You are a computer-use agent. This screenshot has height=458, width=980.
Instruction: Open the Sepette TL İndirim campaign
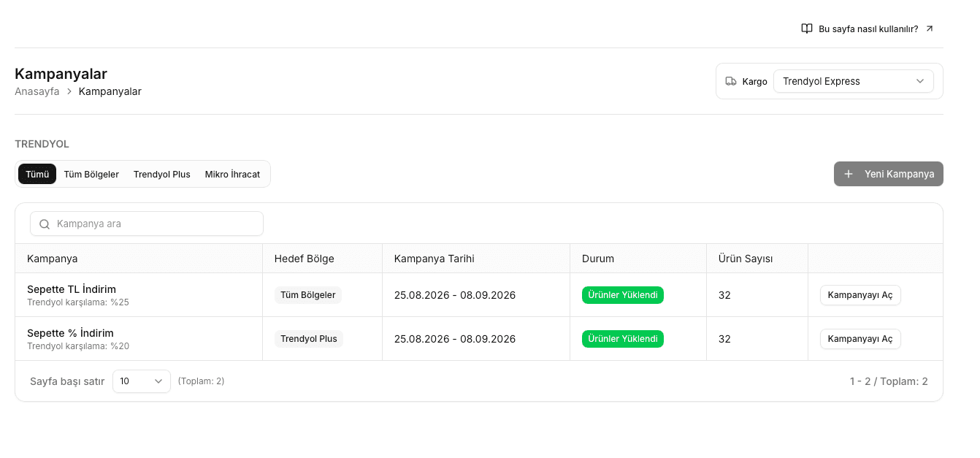point(860,295)
